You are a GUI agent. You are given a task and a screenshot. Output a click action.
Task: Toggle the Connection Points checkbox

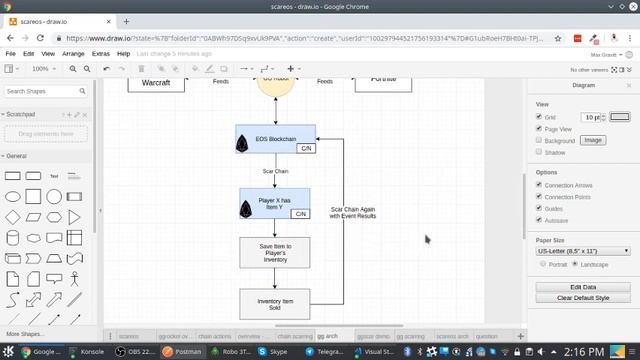pyautogui.click(x=539, y=196)
